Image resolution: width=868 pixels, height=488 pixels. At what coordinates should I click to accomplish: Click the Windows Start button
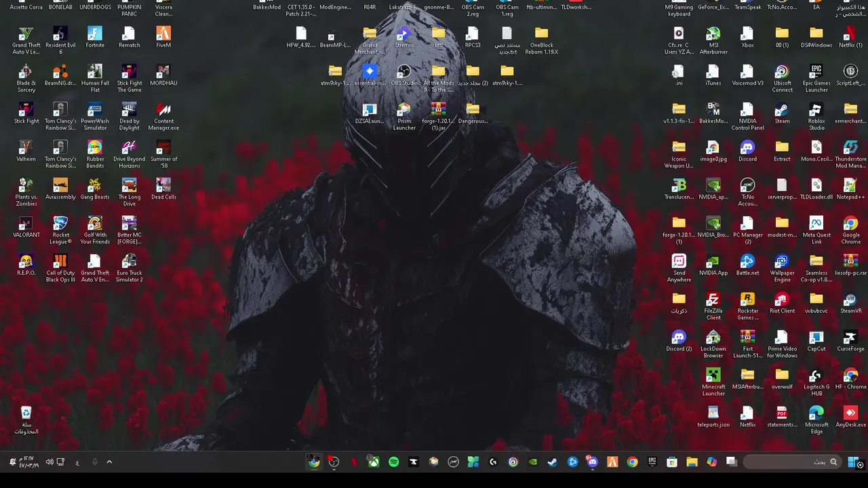point(854,462)
